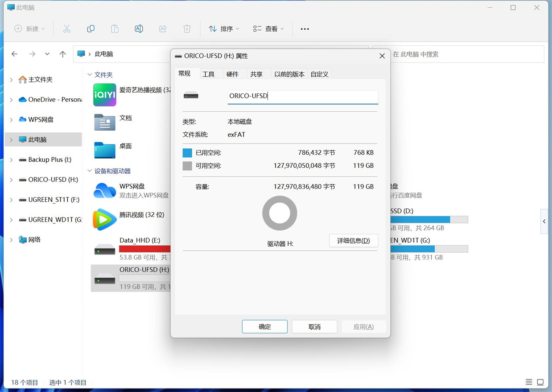Switch to 自定义 tab in properties
The height and width of the screenshot is (392, 552).
(320, 74)
